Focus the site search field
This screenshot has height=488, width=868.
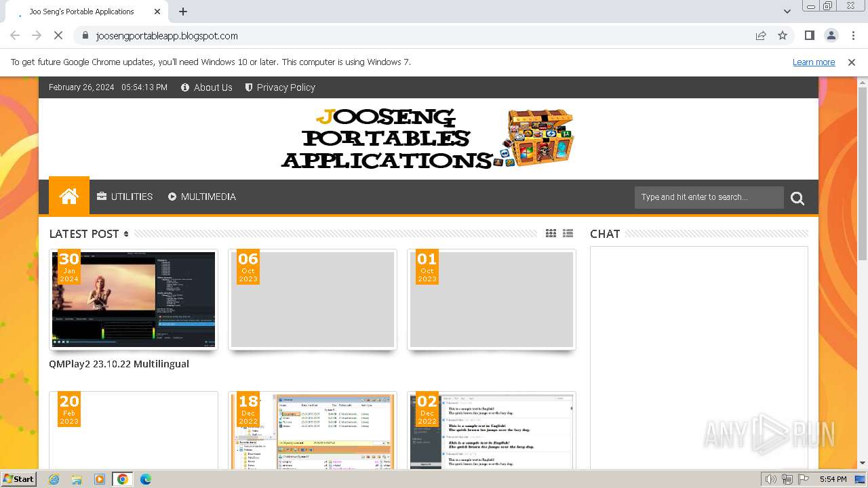[709, 197]
